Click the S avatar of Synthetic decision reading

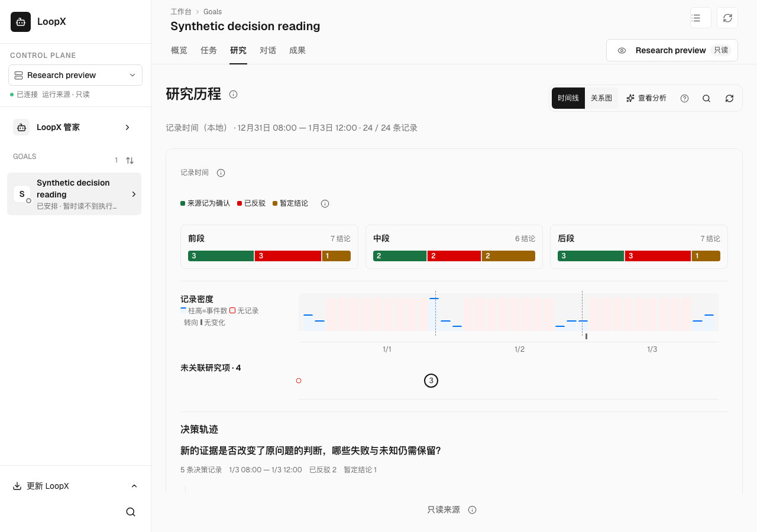22,194
